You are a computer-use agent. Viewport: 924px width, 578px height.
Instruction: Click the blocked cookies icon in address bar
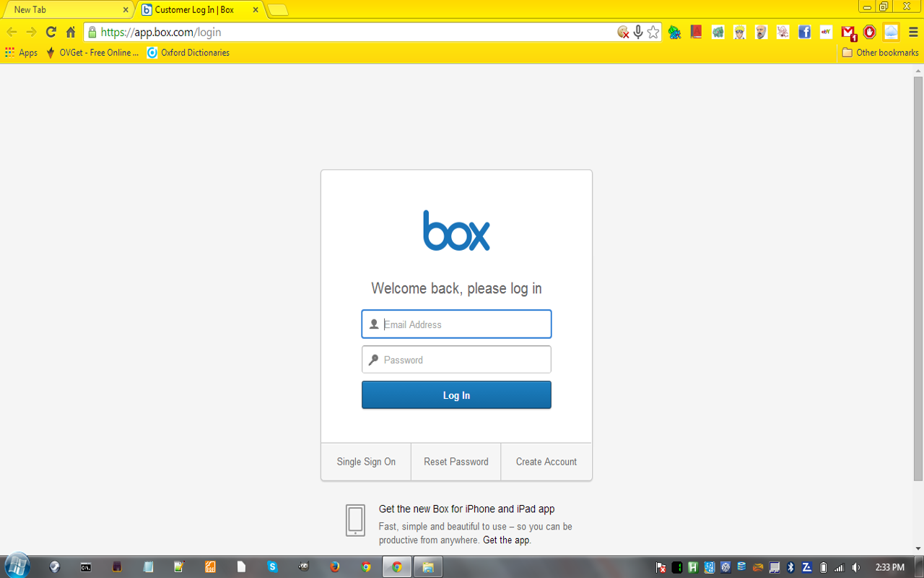click(x=623, y=32)
